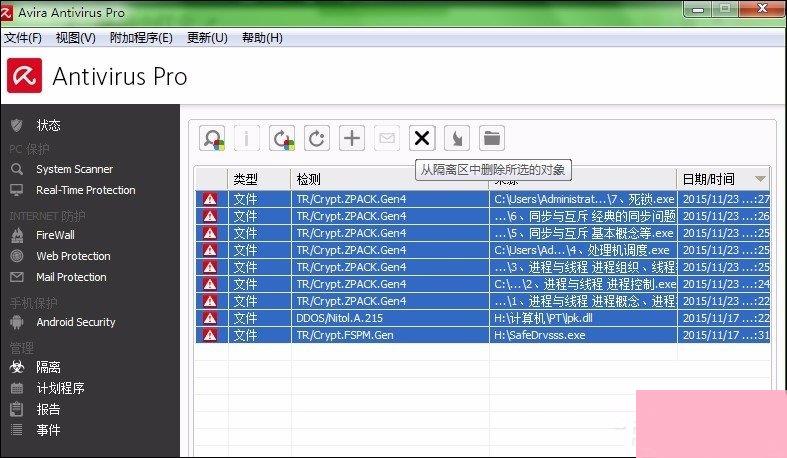The width and height of the screenshot is (787, 458).
Task: Click warning icon of TR/Crypt.FSPM.Gen row
Action: (210, 335)
